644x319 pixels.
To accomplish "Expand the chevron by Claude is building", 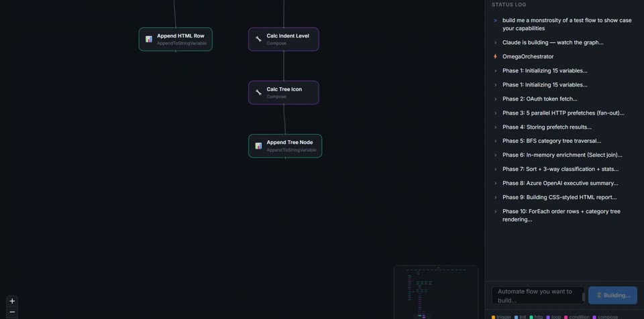I will tap(495, 43).
